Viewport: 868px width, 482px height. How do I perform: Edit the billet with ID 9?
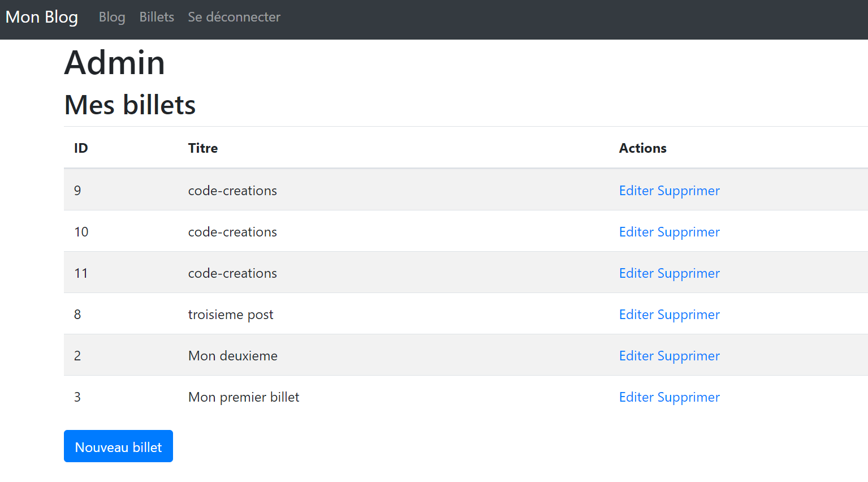(x=636, y=191)
